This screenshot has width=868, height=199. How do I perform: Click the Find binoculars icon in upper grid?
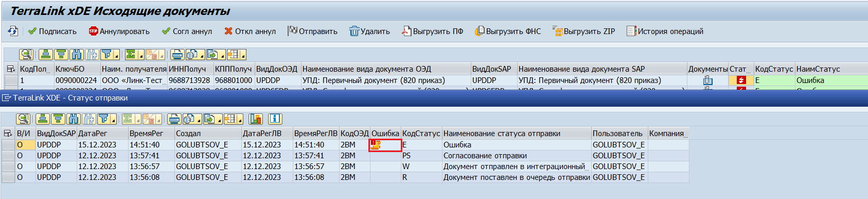click(x=76, y=55)
